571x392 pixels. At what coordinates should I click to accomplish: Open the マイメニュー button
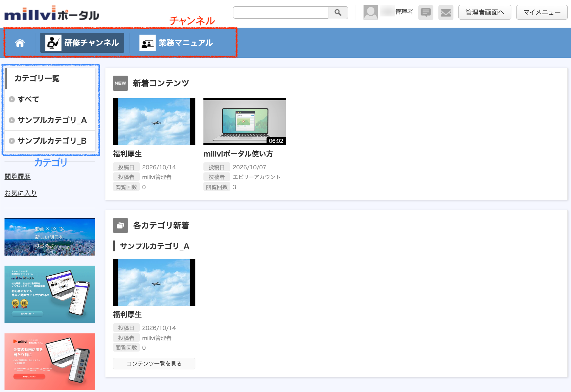point(542,12)
